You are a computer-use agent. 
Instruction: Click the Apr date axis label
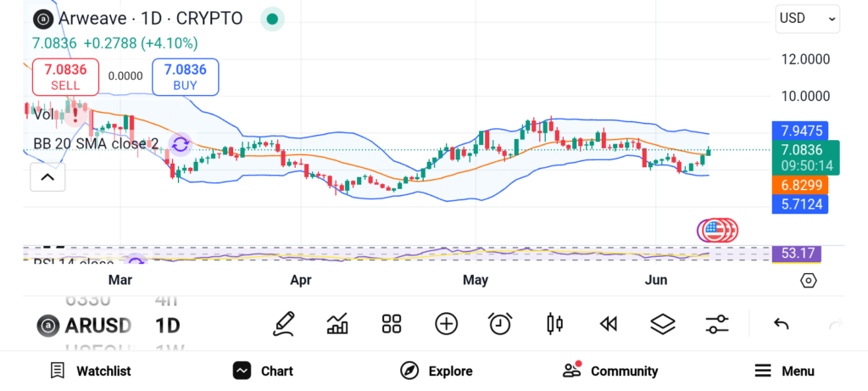pos(301,280)
